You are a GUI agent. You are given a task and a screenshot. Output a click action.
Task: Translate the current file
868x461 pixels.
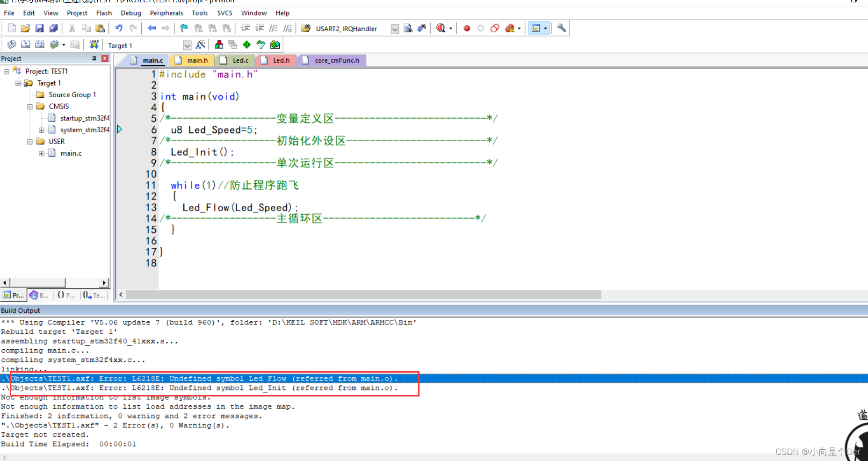click(12, 44)
